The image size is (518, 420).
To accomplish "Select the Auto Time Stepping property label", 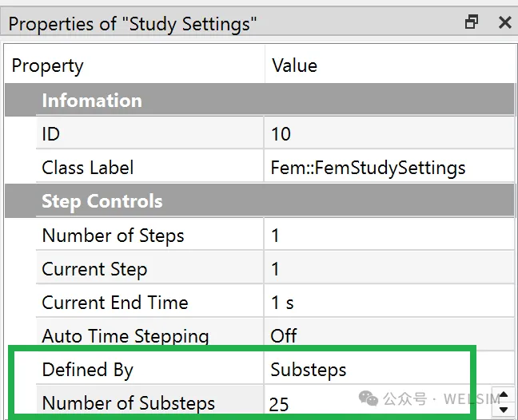I will tap(126, 336).
